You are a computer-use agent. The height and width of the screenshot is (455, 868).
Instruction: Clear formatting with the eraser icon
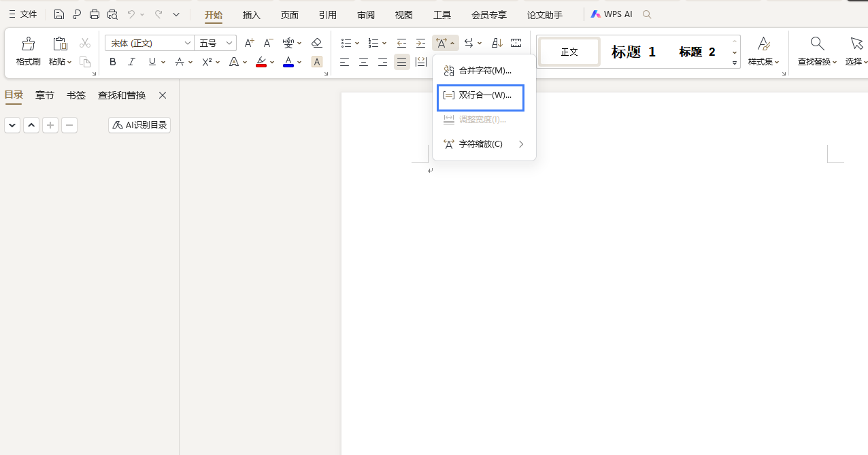pos(316,43)
